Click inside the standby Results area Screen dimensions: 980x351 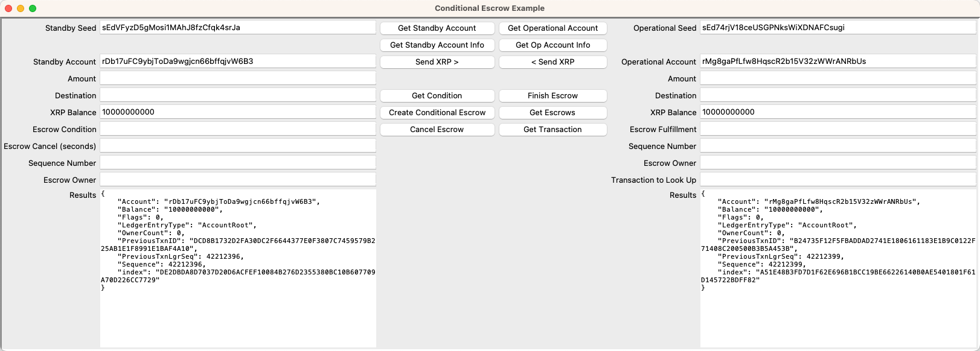pyautogui.click(x=237, y=265)
